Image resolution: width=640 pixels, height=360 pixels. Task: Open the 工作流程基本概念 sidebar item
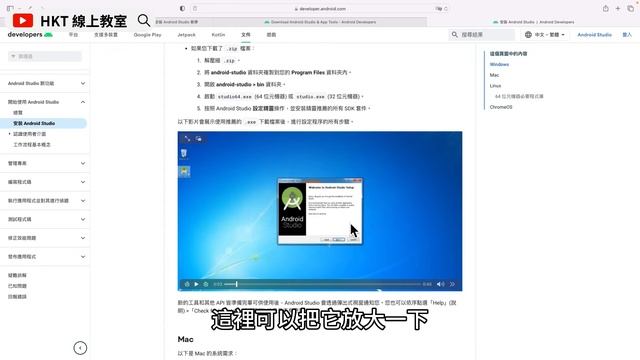click(32, 144)
